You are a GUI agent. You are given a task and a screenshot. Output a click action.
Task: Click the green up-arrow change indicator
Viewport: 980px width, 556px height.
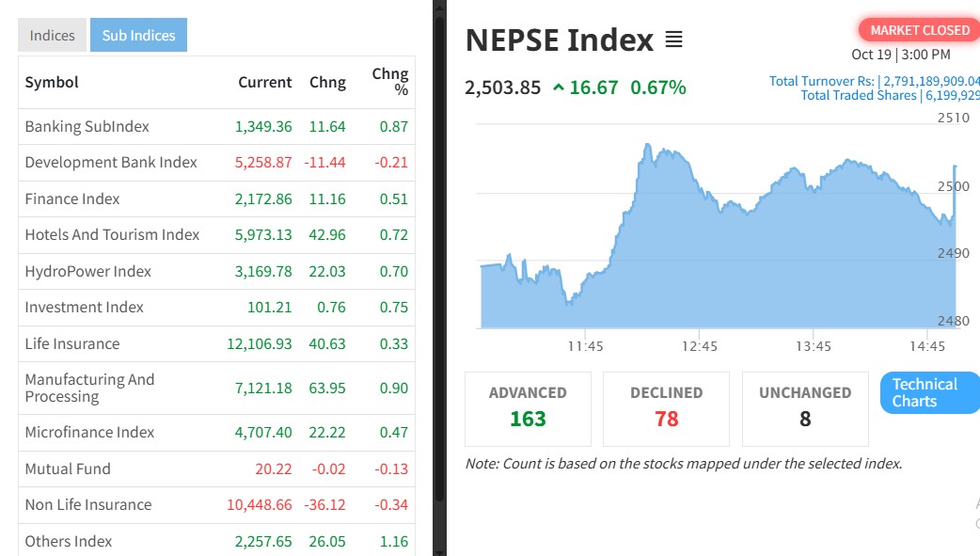tap(559, 87)
